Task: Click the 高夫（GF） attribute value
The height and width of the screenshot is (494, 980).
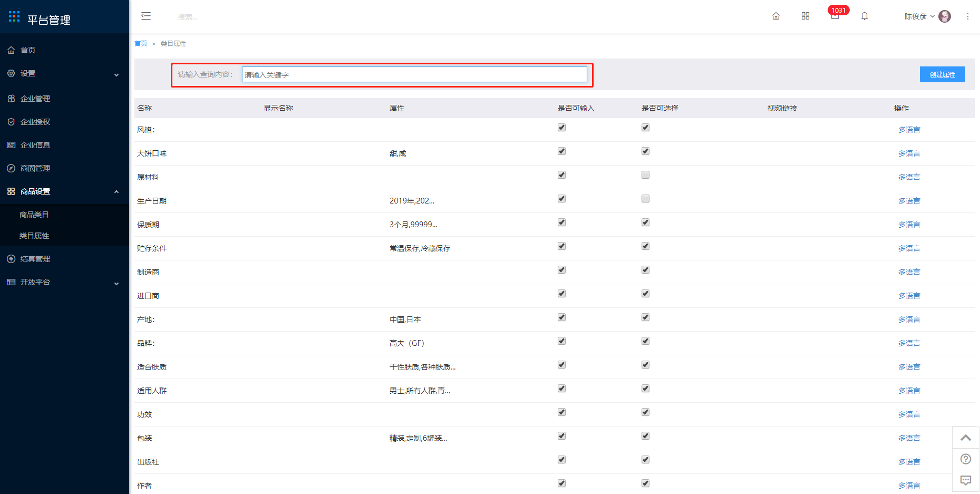Action: pyautogui.click(x=407, y=343)
